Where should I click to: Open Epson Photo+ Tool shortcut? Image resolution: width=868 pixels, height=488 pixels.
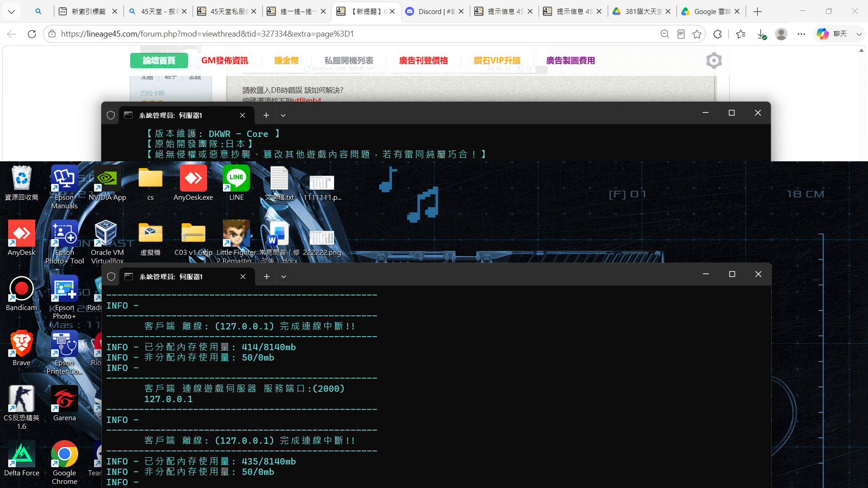tap(64, 242)
